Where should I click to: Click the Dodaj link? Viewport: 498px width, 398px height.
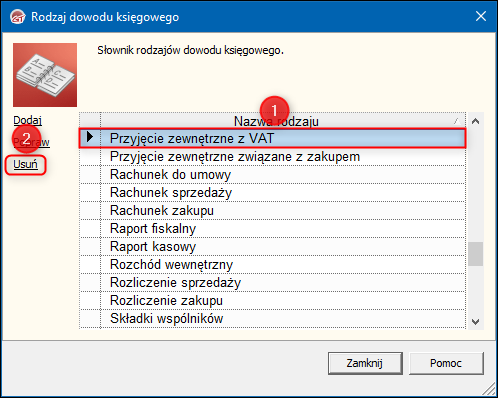(28, 120)
